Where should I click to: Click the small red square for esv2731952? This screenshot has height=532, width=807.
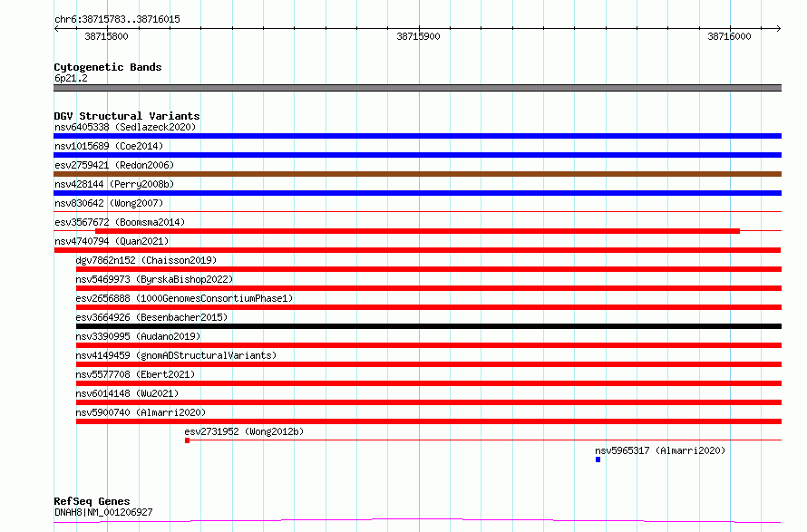188,440
